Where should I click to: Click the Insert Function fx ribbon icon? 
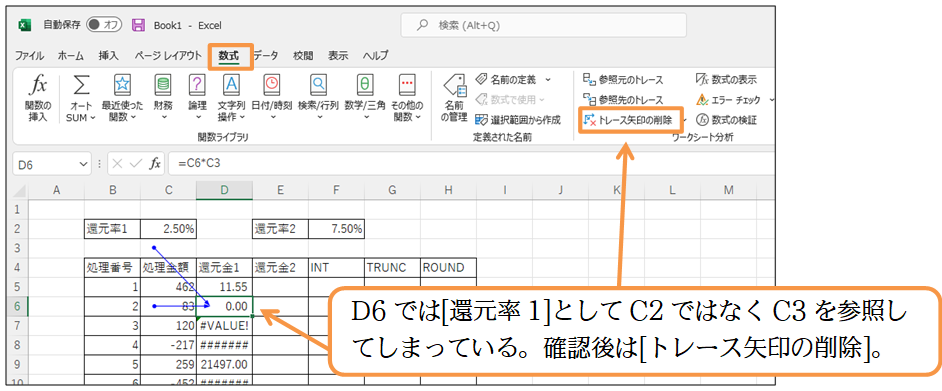click(38, 86)
